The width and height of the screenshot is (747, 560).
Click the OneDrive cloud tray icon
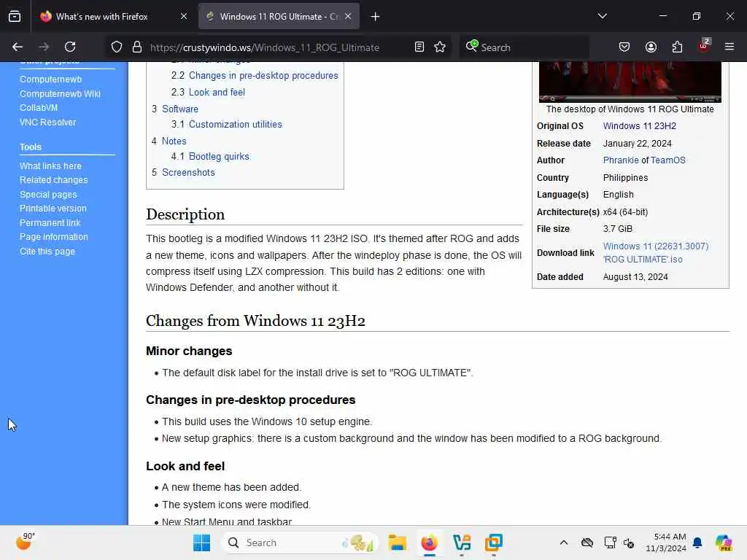click(587, 542)
